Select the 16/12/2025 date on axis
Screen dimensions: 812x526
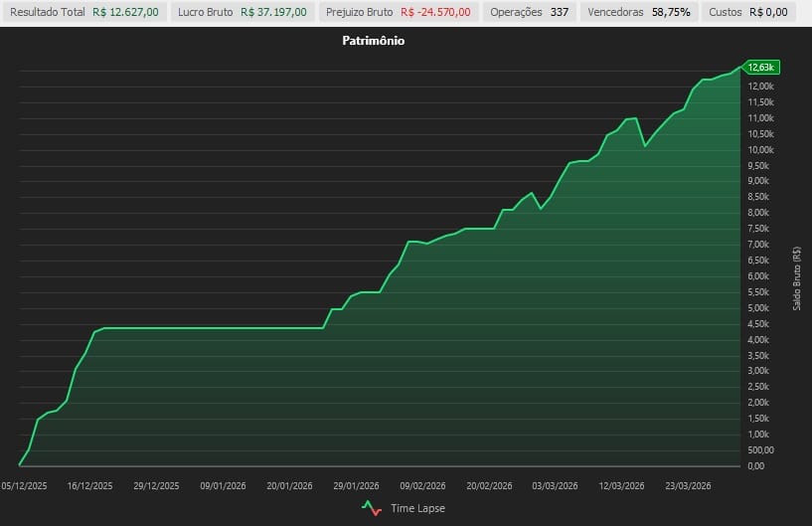point(90,486)
